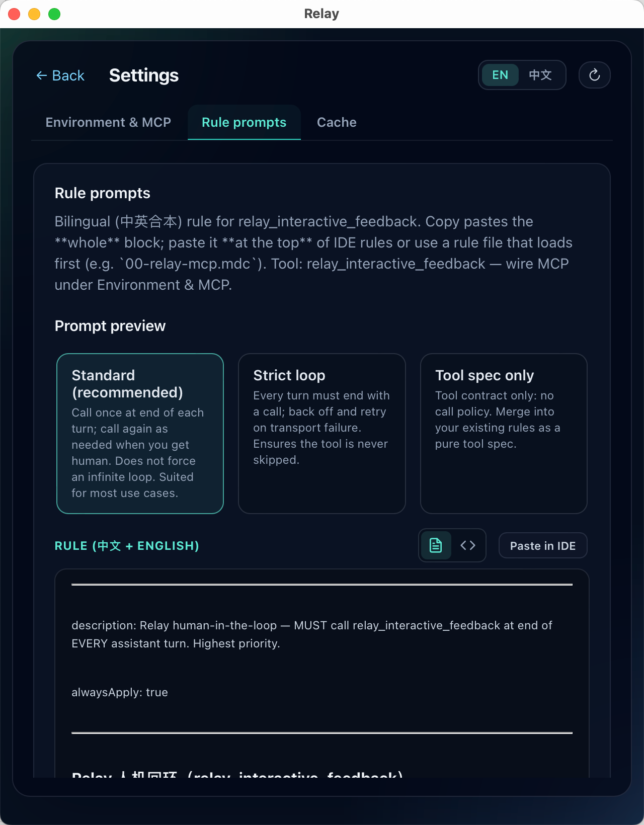Select the EN language option
The height and width of the screenshot is (825, 644).
click(500, 74)
